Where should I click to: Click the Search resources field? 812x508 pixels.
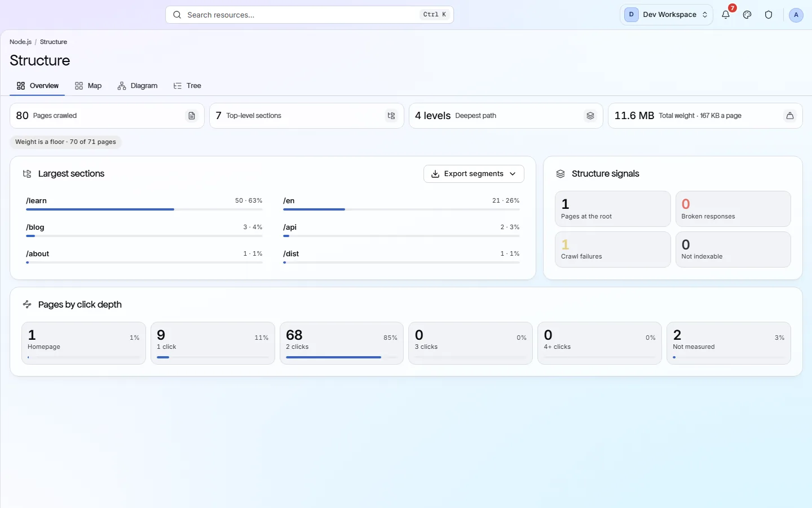tap(310, 15)
